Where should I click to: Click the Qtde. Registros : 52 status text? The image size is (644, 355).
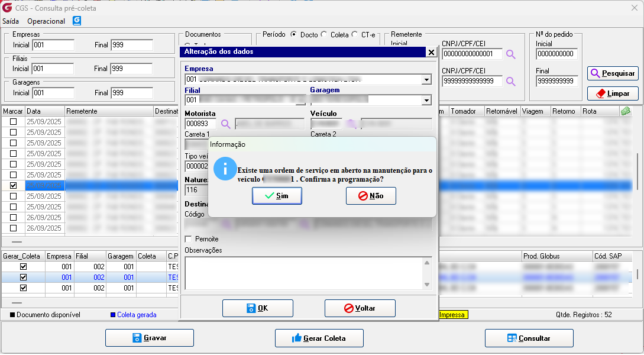coord(584,315)
